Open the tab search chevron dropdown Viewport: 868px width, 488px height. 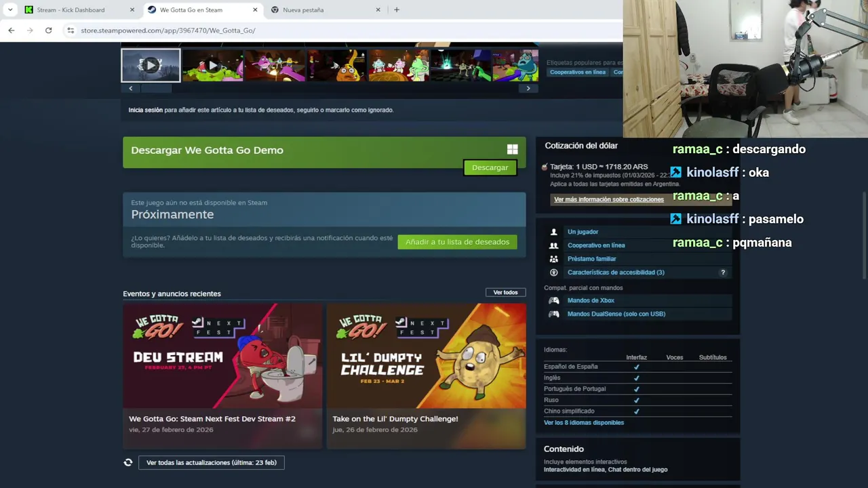[x=10, y=9]
